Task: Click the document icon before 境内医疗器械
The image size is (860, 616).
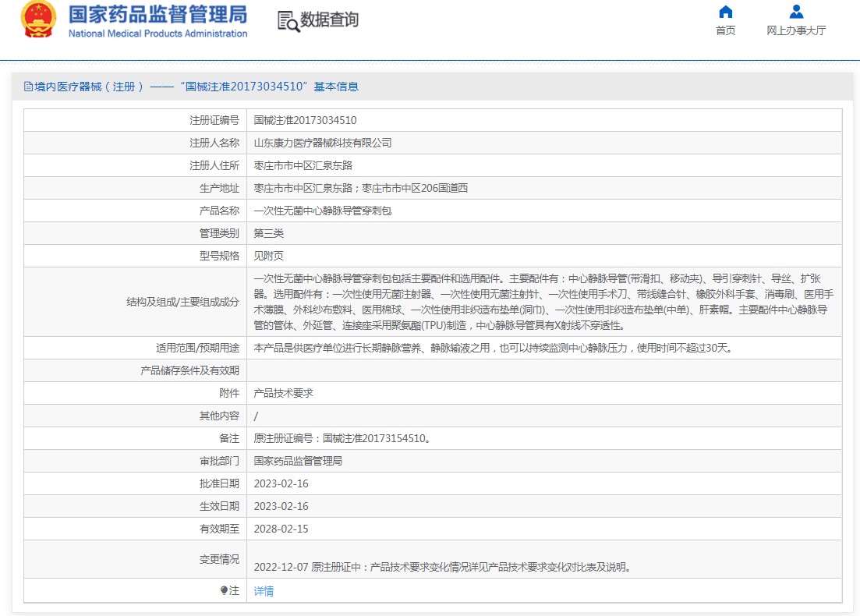Action: [28, 87]
